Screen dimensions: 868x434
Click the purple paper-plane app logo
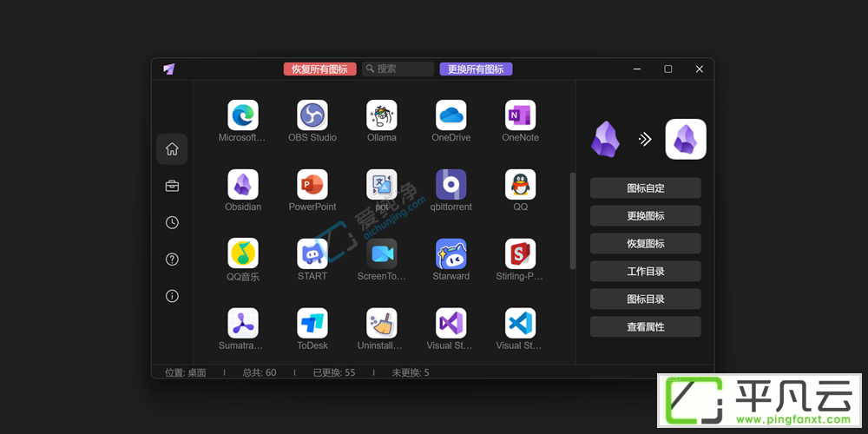click(x=169, y=69)
